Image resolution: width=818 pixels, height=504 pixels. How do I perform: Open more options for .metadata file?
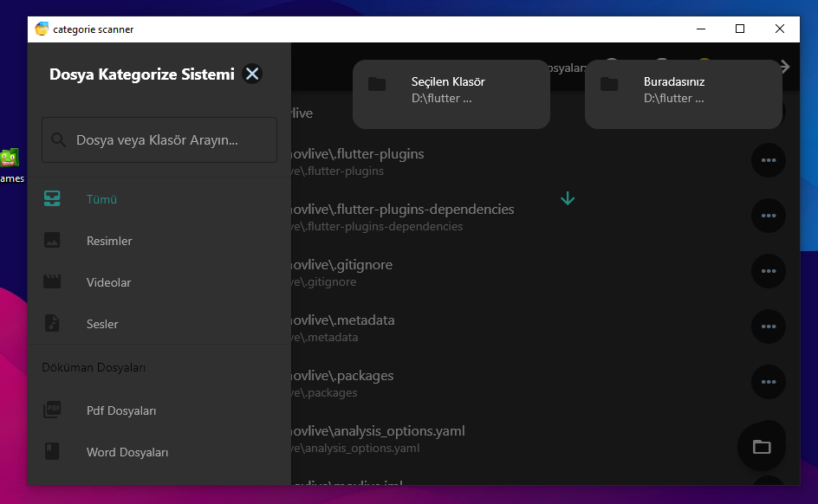[769, 326]
